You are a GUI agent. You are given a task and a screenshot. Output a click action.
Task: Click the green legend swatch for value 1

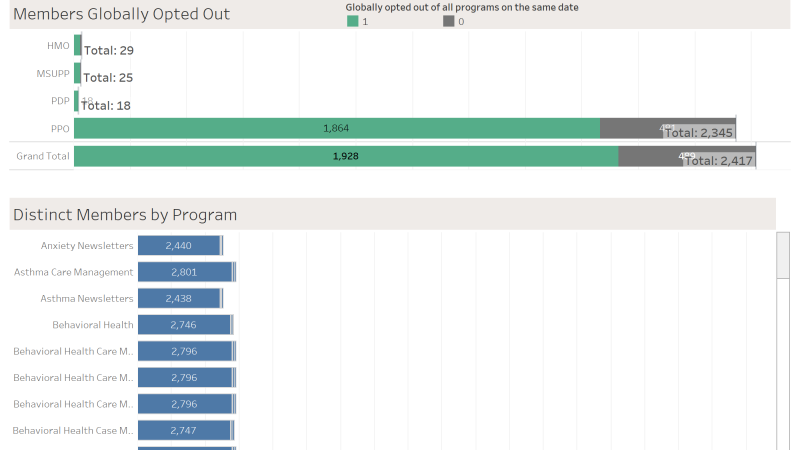pyautogui.click(x=352, y=21)
